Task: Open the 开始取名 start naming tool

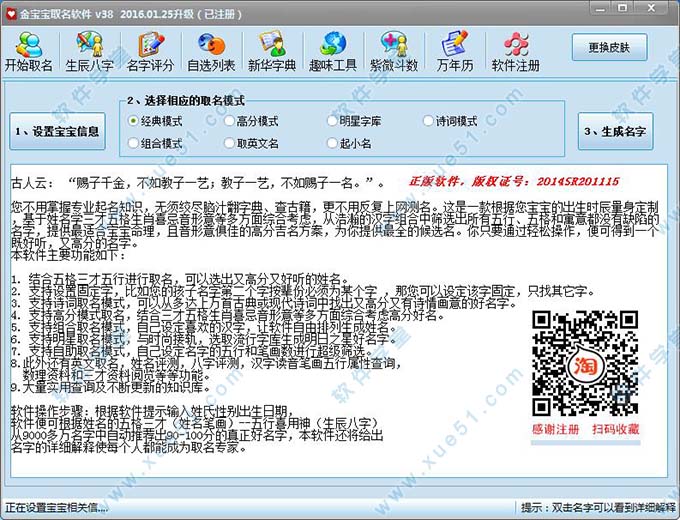Action: pos(29,52)
